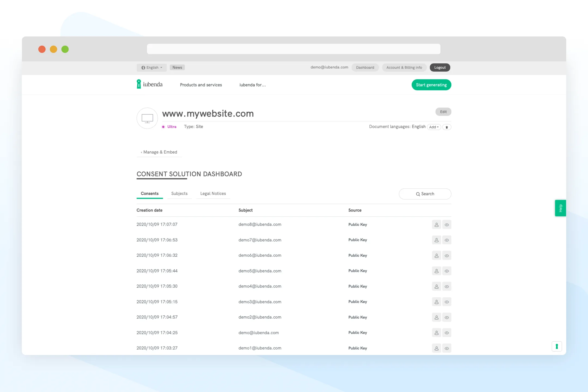Image resolution: width=588 pixels, height=392 pixels.
Task: Click the browser address bar
Action: tap(294, 49)
